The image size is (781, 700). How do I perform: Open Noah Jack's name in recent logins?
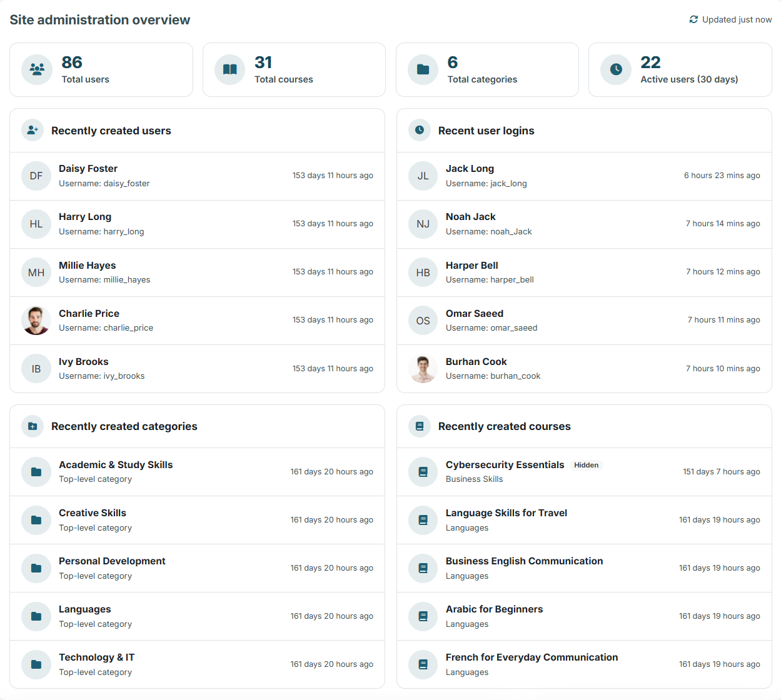tap(470, 217)
